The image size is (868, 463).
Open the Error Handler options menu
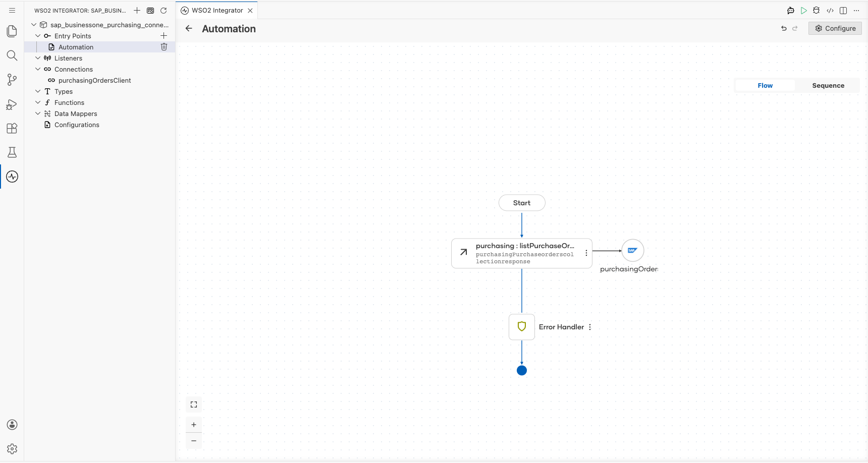pyautogui.click(x=590, y=327)
